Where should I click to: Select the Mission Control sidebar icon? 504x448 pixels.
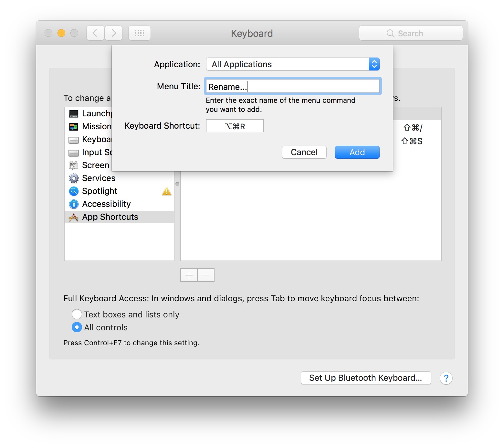[74, 126]
